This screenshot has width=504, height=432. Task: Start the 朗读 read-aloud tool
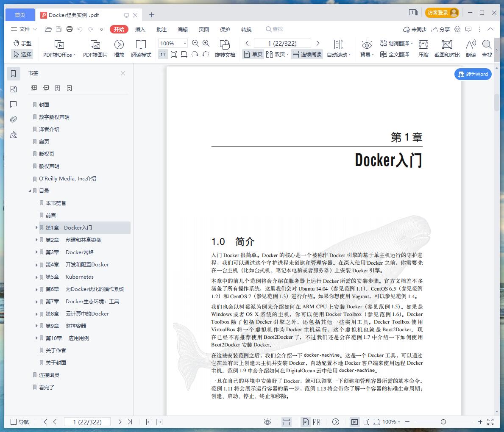471,49
